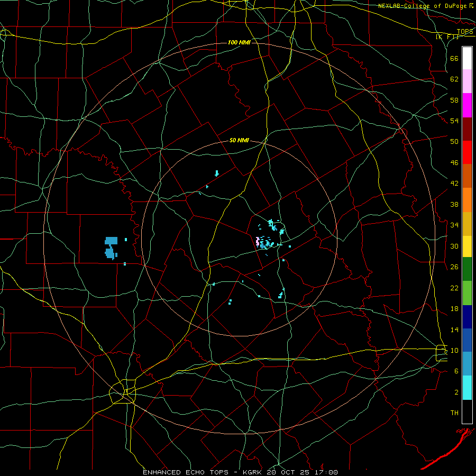Click the legend value 34
This screenshot has width=476, height=476.
click(x=454, y=225)
